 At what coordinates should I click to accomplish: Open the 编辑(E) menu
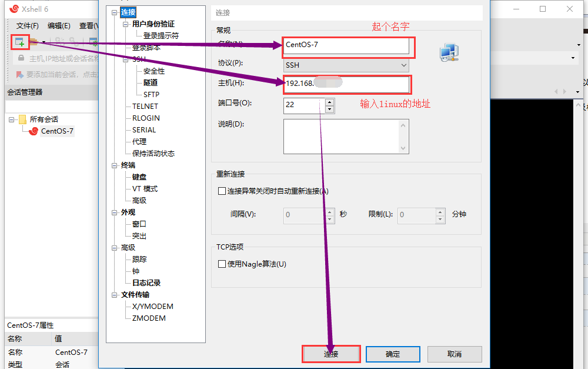59,25
